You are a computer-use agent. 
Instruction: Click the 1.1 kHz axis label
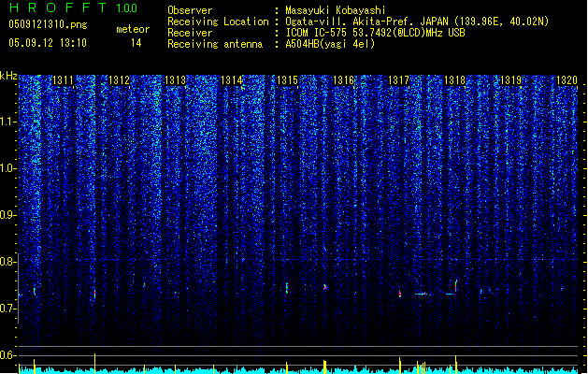pos(7,122)
